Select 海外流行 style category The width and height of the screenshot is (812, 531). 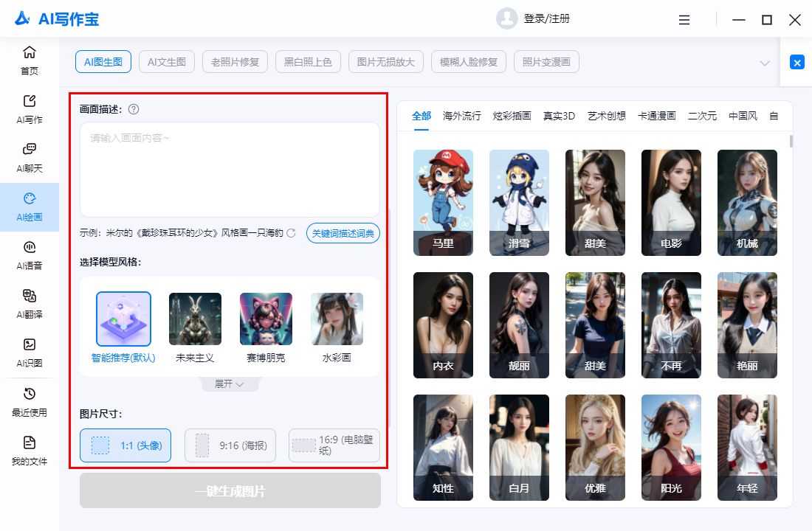(x=462, y=116)
